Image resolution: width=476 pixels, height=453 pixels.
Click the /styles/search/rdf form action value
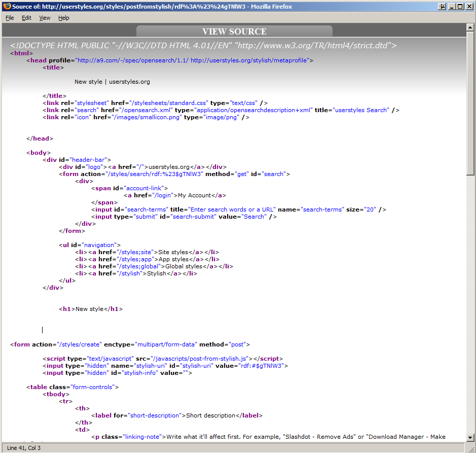154,174
